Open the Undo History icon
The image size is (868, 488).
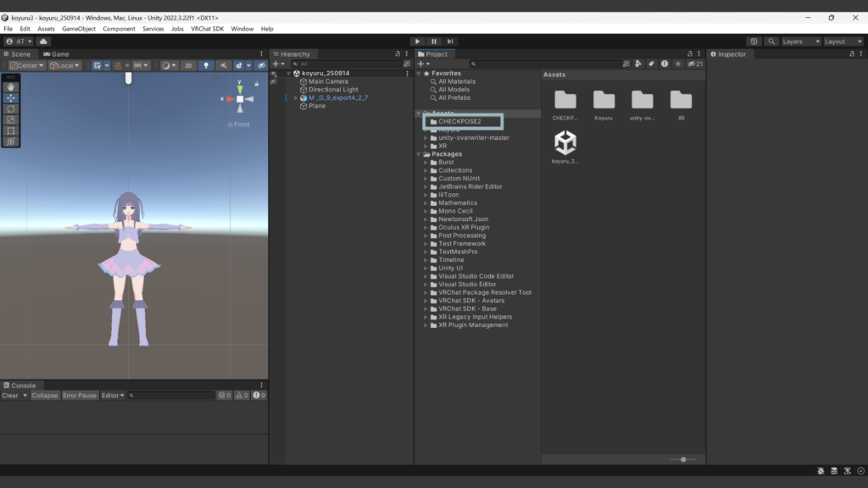(754, 41)
